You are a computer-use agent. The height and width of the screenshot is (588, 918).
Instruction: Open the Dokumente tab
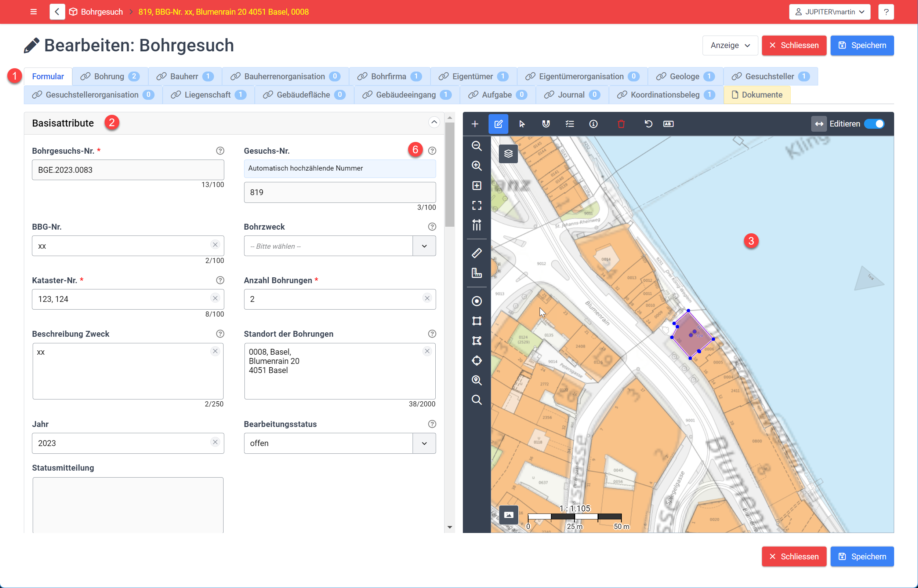click(757, 95)
